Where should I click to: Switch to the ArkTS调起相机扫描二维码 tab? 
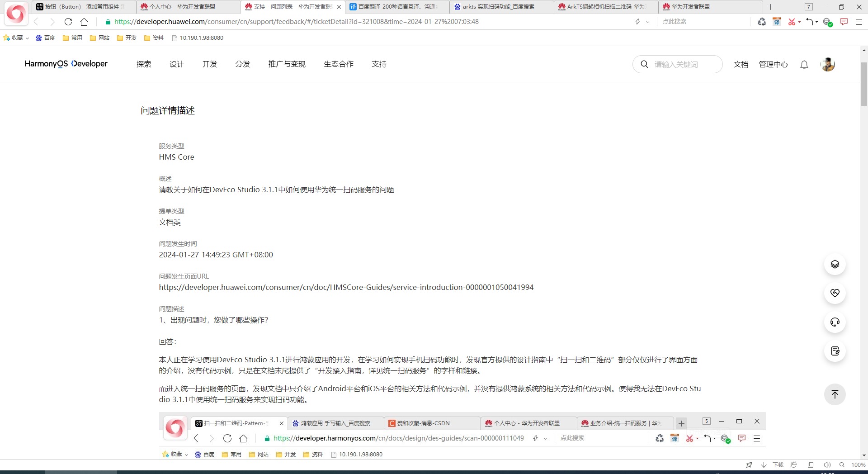[606, 7]
